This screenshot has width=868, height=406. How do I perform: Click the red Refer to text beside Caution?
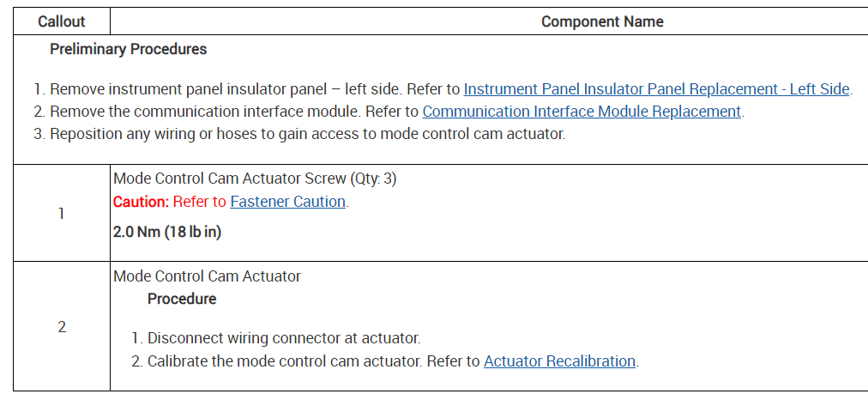tap(200, 203)
